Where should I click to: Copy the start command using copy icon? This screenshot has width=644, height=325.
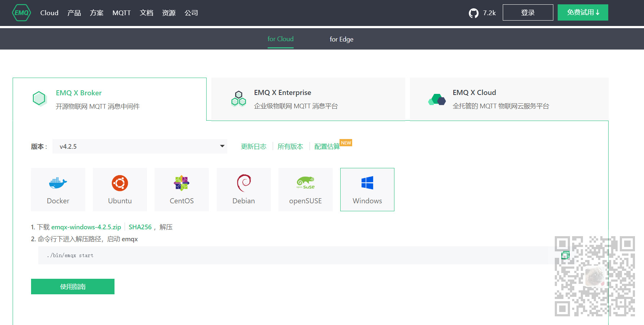click(565, 255)
